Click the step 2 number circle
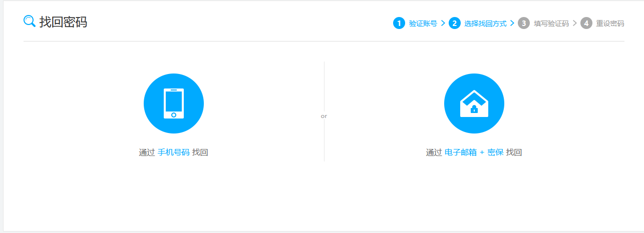The image size is (644, 233). tap(455, 23)
